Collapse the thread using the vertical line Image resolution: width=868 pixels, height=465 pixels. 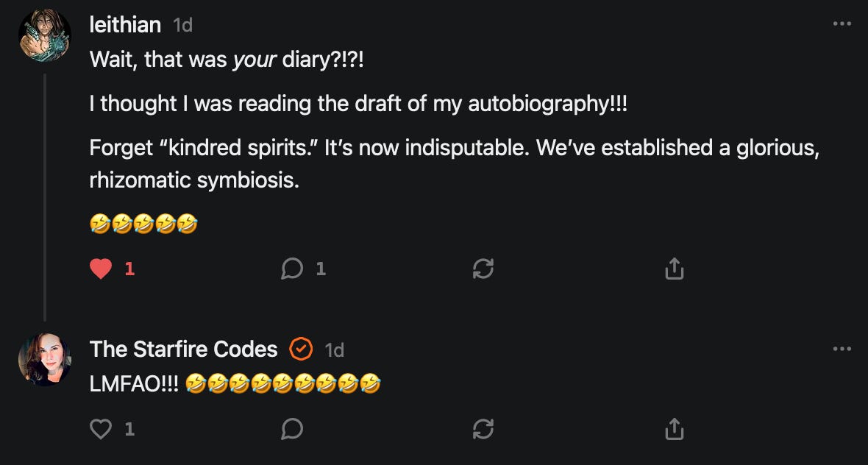pyautogui.click(x=45, y=197)
